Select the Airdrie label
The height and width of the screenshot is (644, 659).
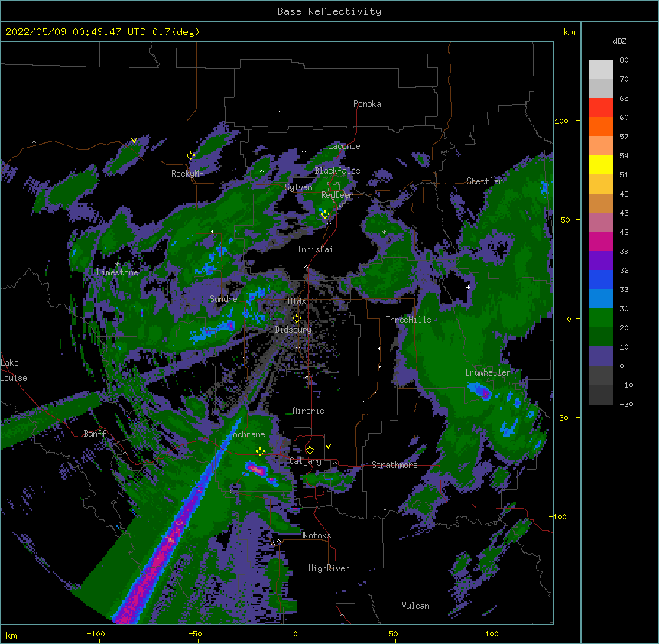308,411
